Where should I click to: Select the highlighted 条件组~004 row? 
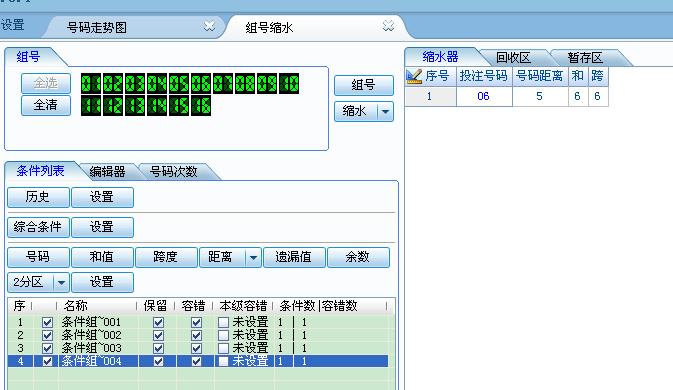[198, 361]
